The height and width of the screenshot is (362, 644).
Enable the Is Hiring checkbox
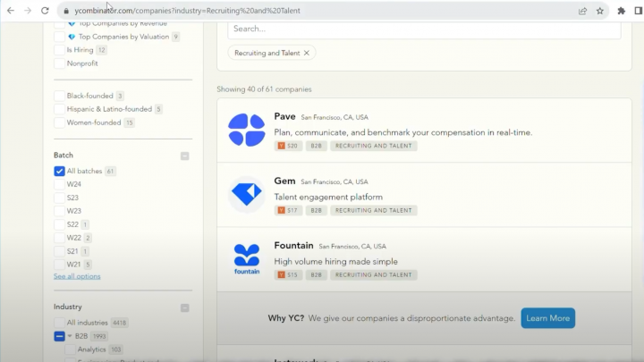(x=59, y=50)
